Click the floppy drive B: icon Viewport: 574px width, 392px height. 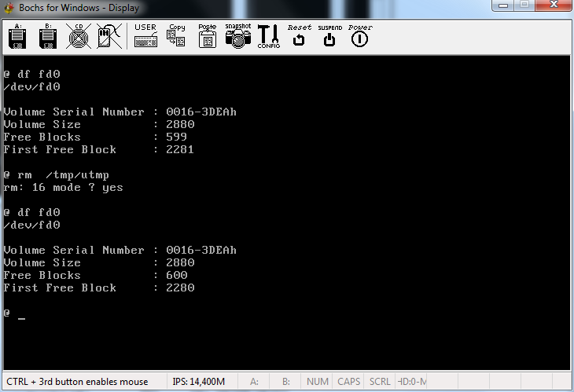click(48, 37)
